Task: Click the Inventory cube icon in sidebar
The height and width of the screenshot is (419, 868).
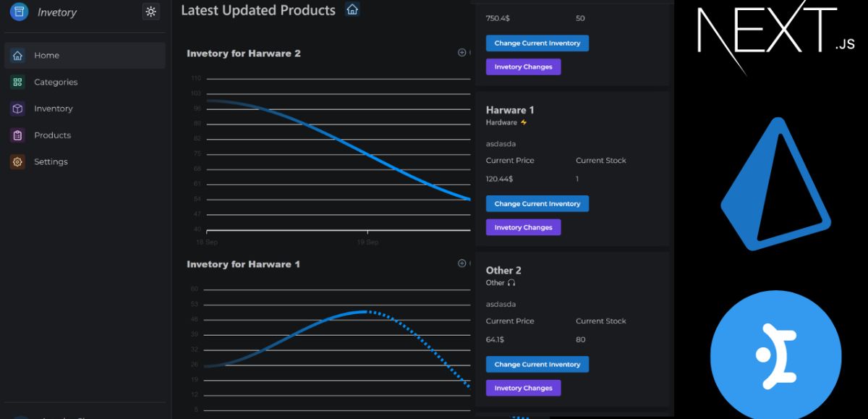Action: pos(17,109)
